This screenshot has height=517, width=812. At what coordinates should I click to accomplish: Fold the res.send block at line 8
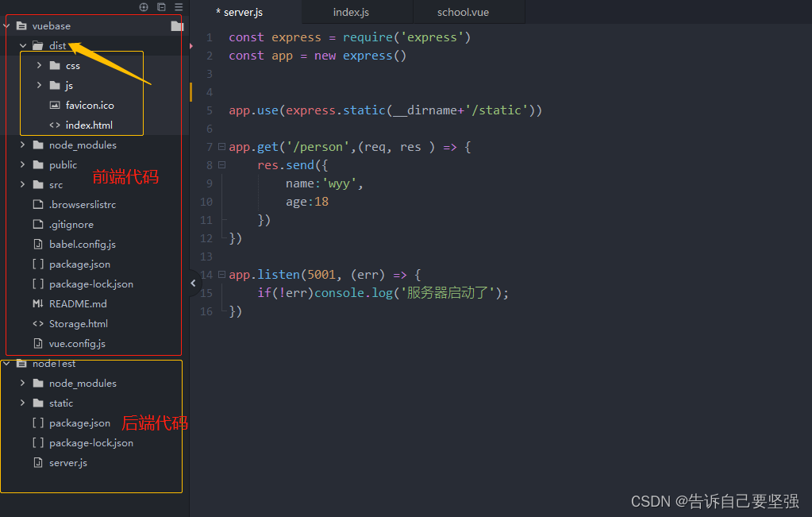click(221, 164)
